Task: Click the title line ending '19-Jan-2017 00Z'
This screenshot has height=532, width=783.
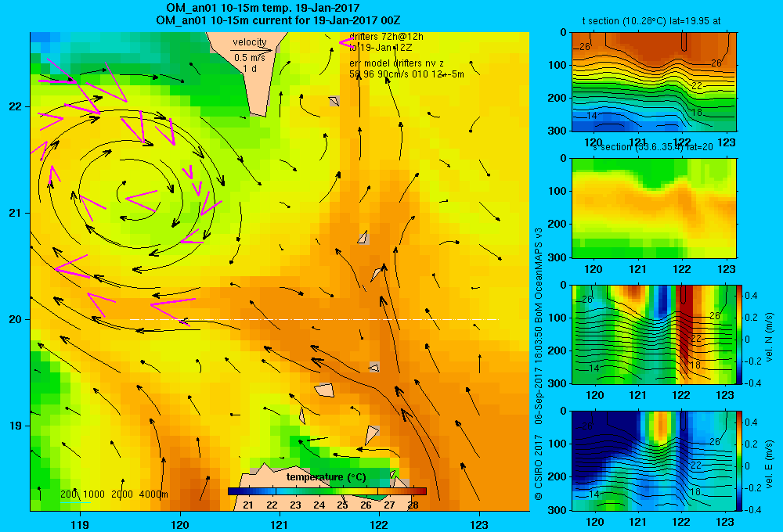Action: click(278, 20)
